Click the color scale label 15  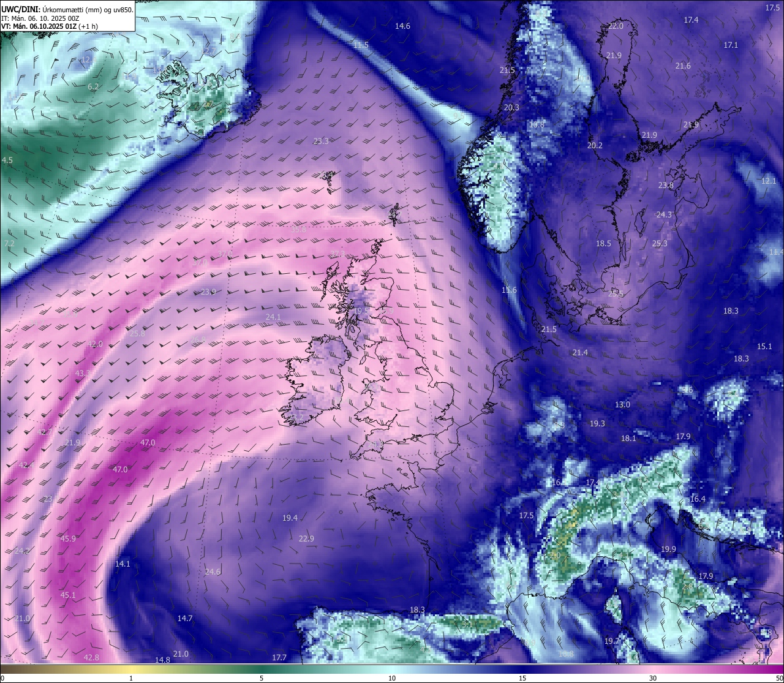click(x=522, y=678)
